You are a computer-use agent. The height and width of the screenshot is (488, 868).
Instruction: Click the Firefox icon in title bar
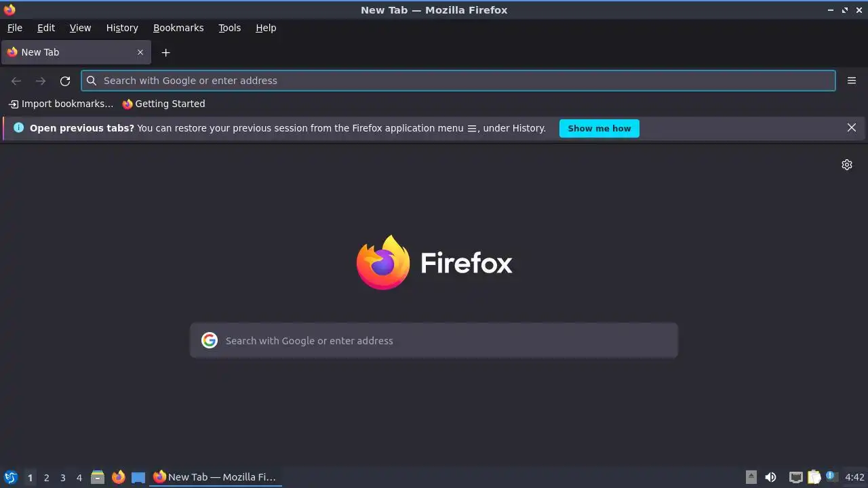[x=9, y=9]
